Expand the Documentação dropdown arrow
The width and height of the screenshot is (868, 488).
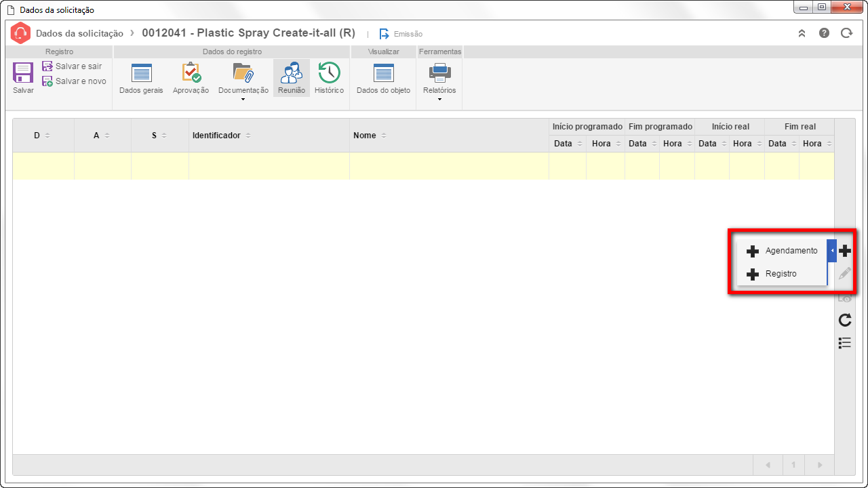(243, 100)
